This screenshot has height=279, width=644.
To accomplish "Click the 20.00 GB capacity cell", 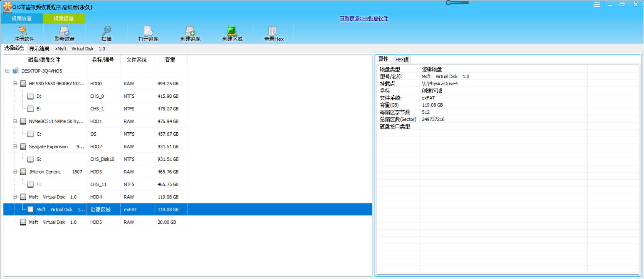I will (x=167, y=222).
